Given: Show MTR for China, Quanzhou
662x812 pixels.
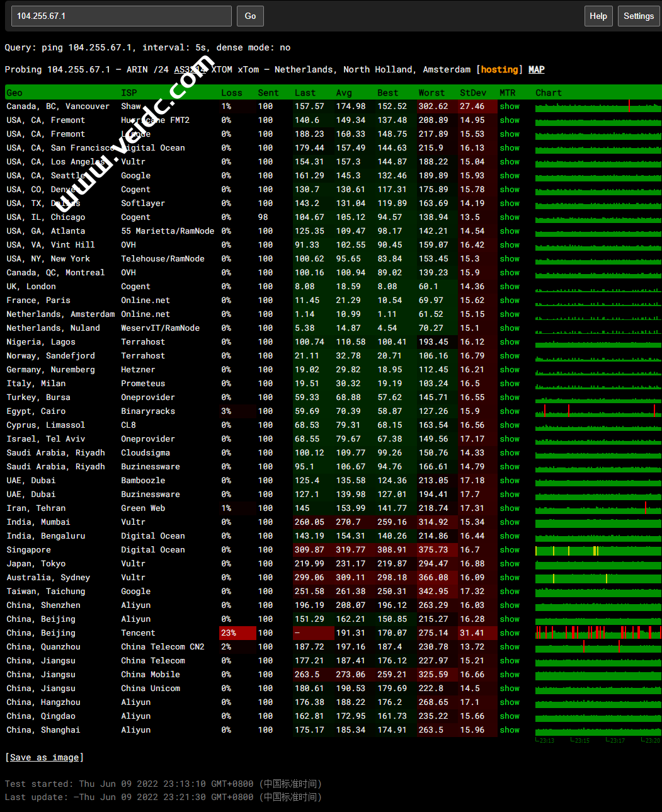Looking at the screenshot, I should coord(510,647).
